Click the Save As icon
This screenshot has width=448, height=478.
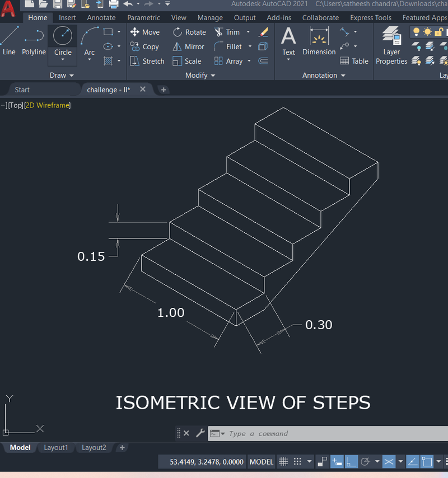tap(71, 4)
